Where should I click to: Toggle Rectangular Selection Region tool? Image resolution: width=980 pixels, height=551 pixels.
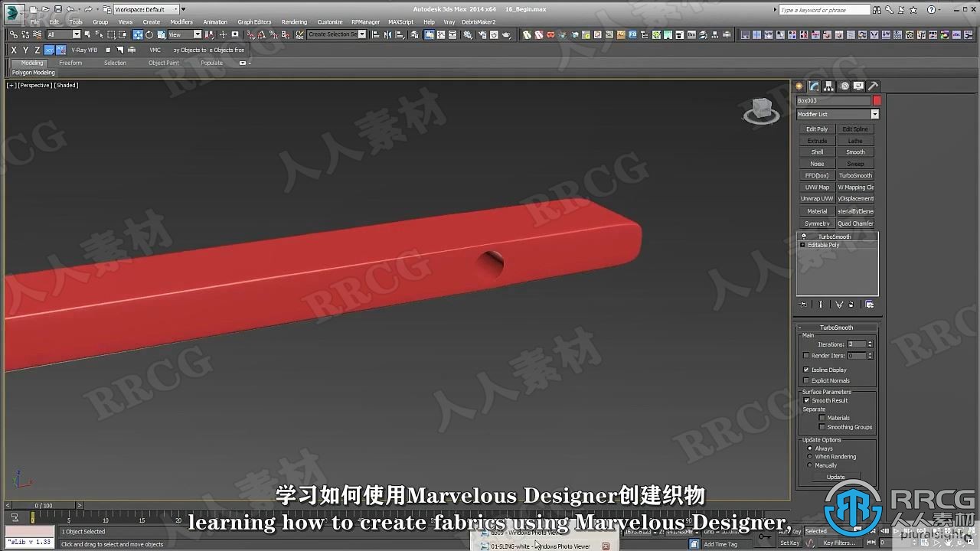click(x=111, y=34)
